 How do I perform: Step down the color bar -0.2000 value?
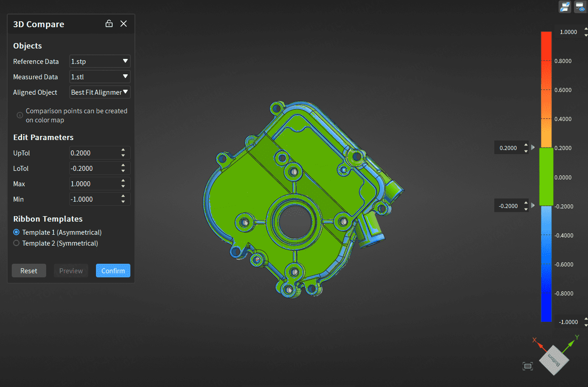[526, 209]
